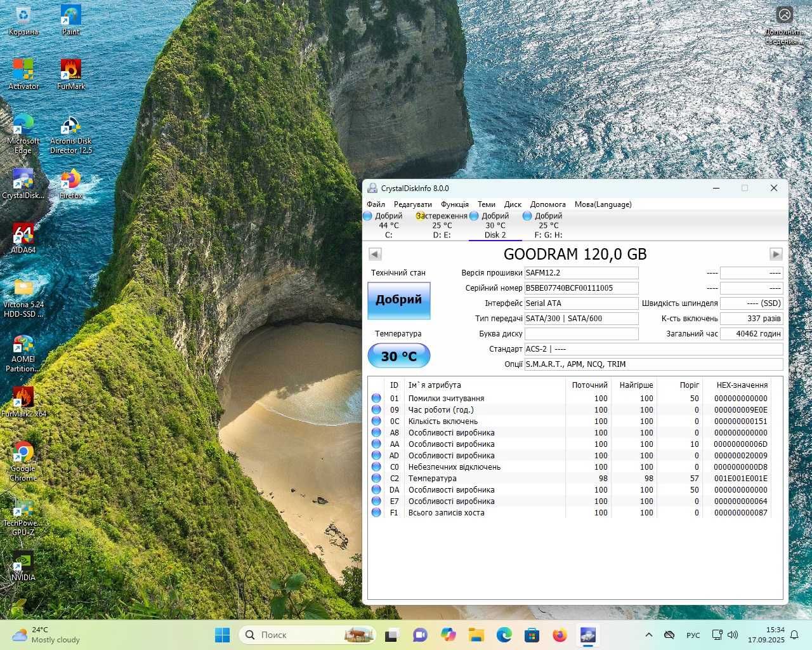The height and width of the screenshot is (650, 812).
Task: Open the AIDA64 desktop icon
Action: point(23,239)
